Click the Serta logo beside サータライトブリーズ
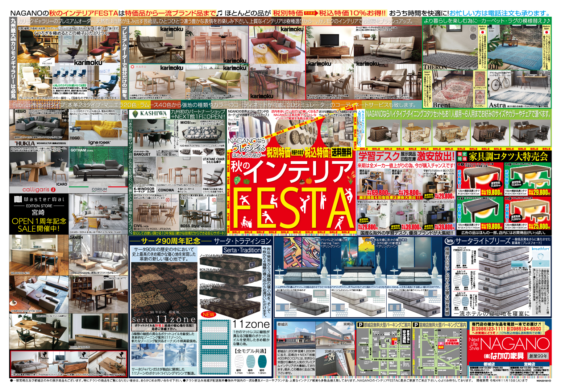561x392 pixels. pos(449,241)
